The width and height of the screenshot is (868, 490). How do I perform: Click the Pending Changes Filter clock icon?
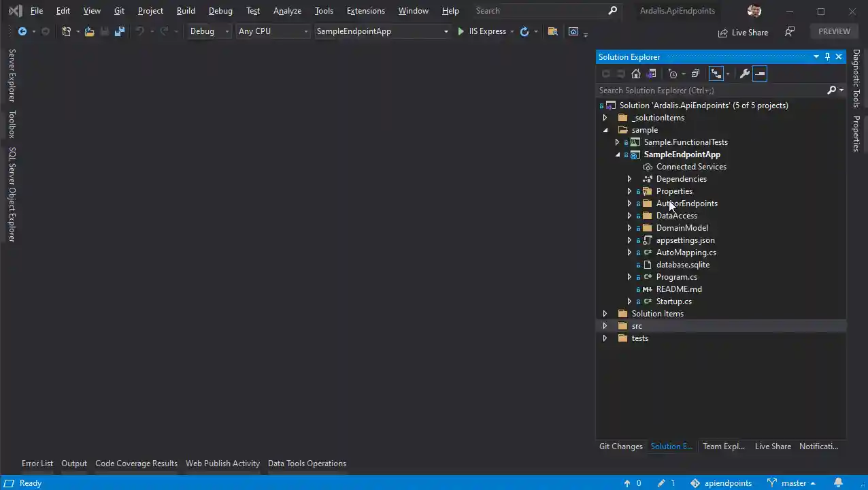click(673, 73)
